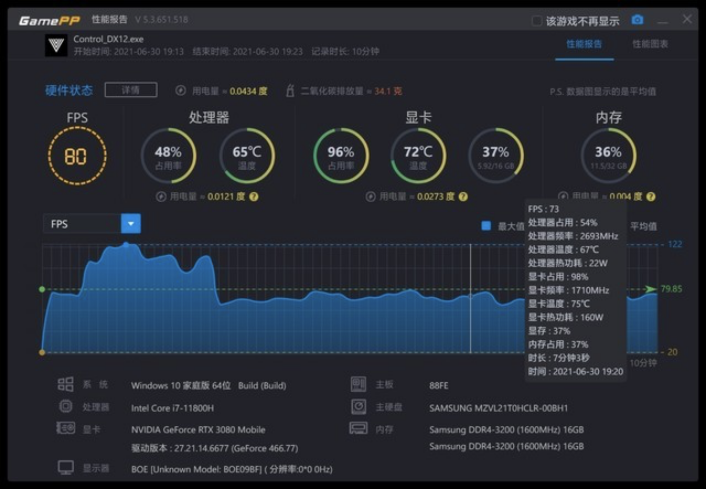706x489 pixels.
Task: Click the CPU power help question icon
Action: pyautogui.click(x=253, y=197)
